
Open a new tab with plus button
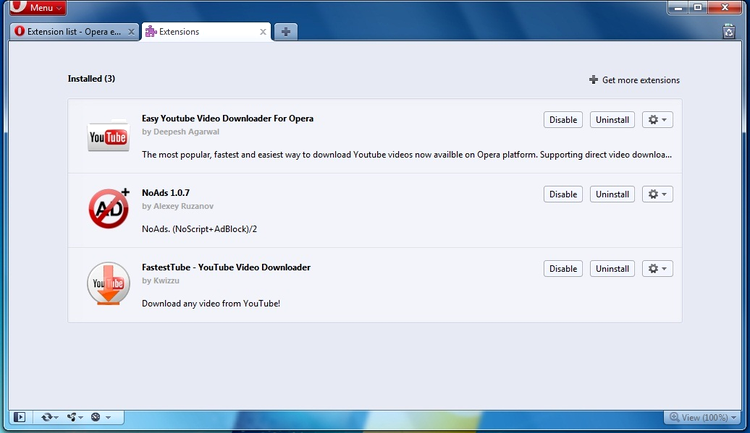point(286,32)
